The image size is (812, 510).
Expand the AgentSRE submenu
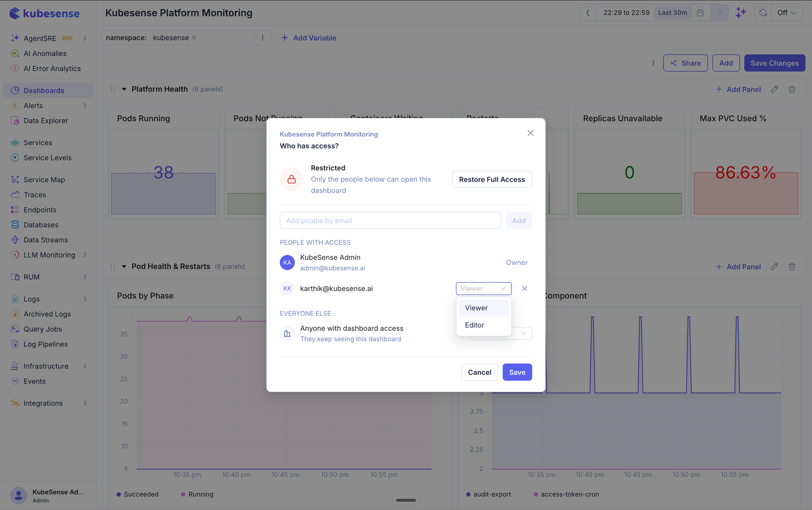tap(85, 38)
